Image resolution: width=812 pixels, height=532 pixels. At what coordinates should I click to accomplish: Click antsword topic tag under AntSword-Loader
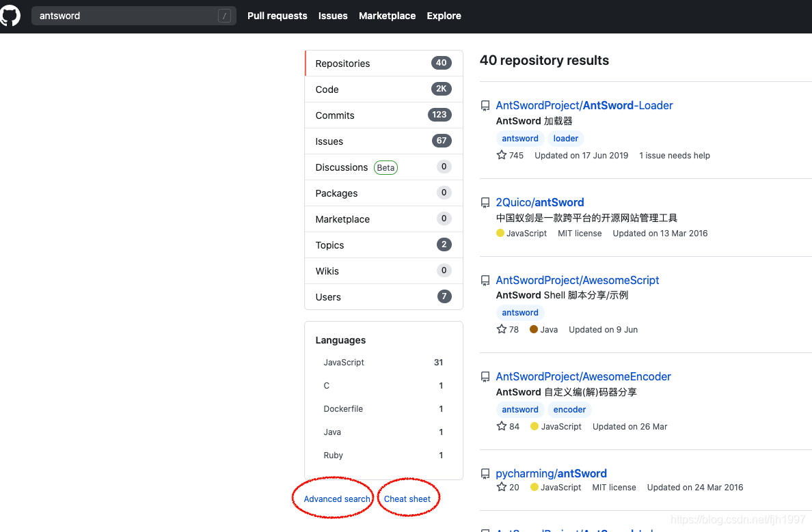click(x=520, y=138)
